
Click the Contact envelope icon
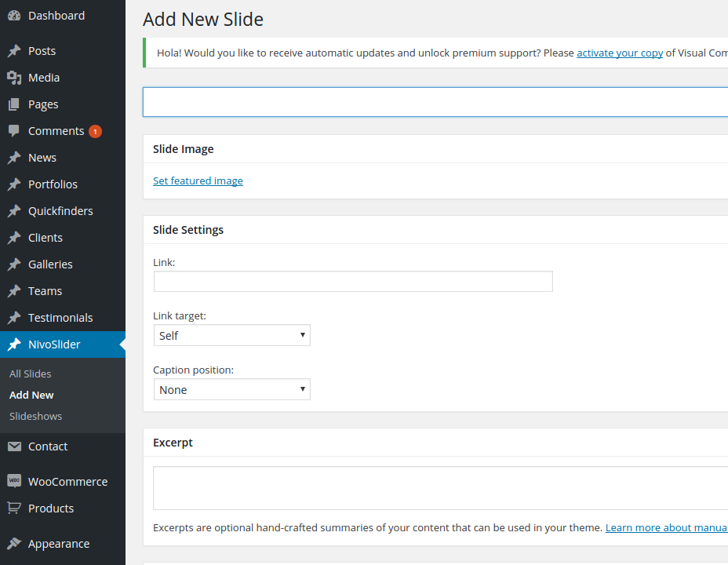click(x=14, y=447)
